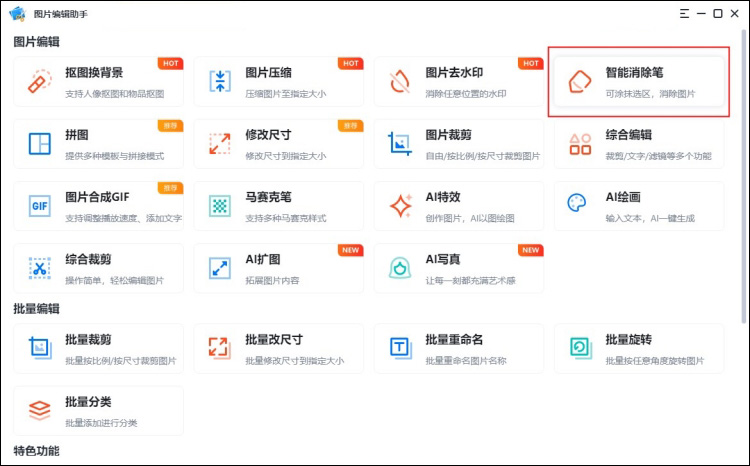Click the 抠图换背景 title text

click(x=94, y=73)
